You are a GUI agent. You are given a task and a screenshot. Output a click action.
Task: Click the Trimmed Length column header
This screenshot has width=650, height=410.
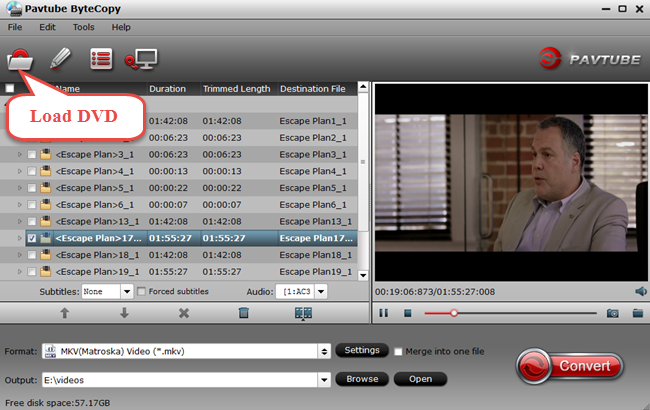[236, 89]
